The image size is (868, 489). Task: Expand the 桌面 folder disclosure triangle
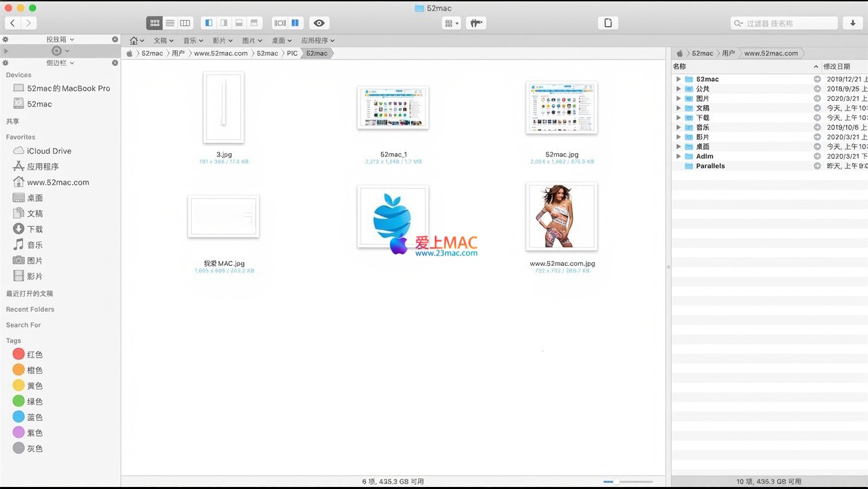(x=678, y=146)
